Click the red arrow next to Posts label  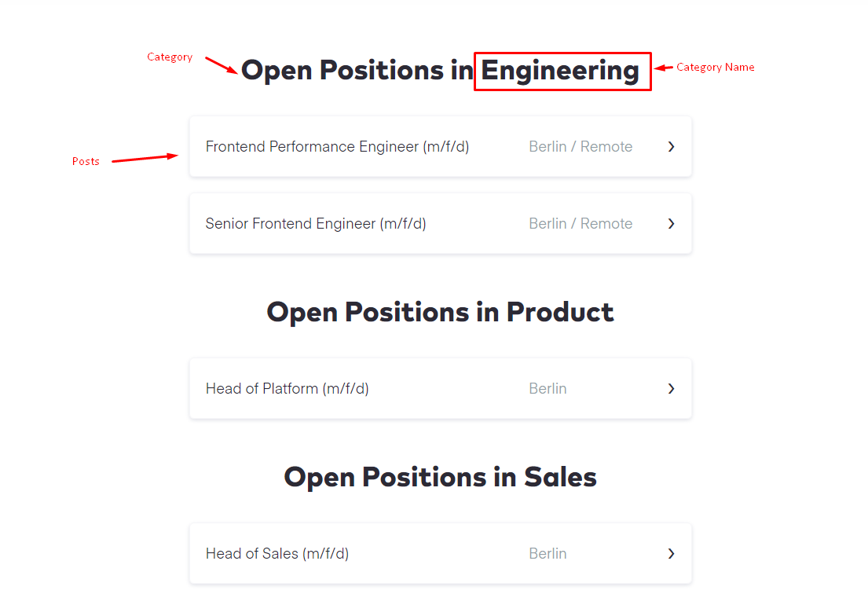[145, 158]
